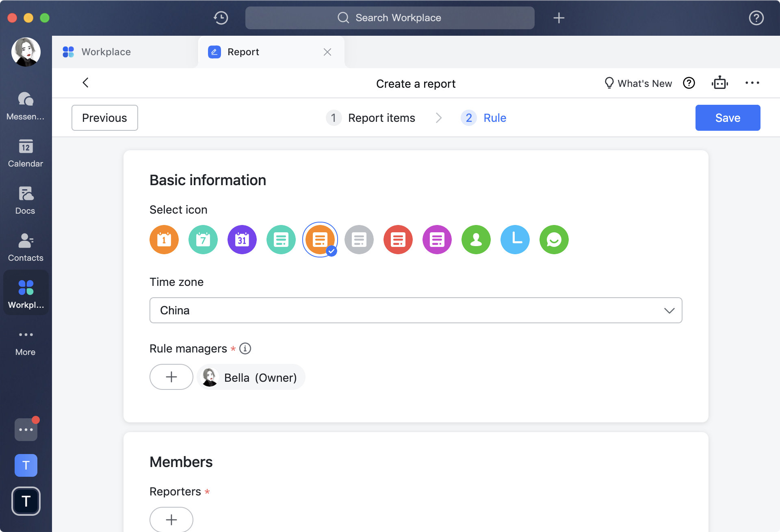This screenshot has height=532, width=780.
Task: Go to step 1 Report items
Action: click(370, 118)
